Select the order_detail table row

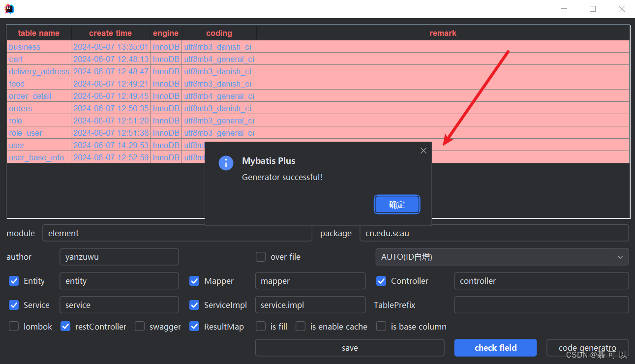tap(318, 96)
